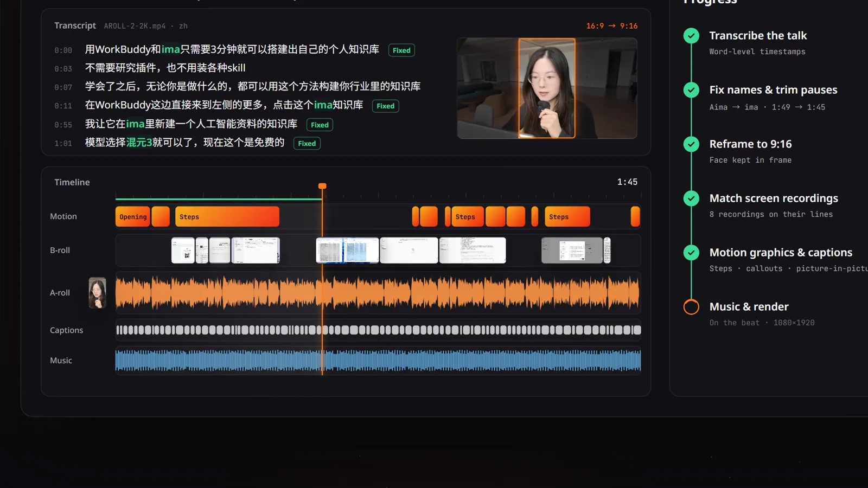The height and width of the screenshot is (488, 868).
Task: Click the AROLL-2-2K.mp4 file name
Action: click(x=135, y=26)
